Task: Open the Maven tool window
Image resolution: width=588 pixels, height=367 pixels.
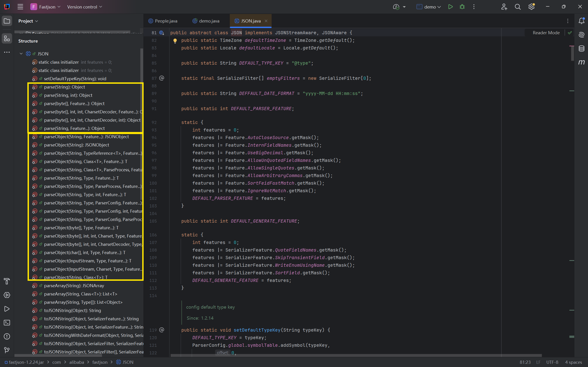Action: click(x=582, y=62)
